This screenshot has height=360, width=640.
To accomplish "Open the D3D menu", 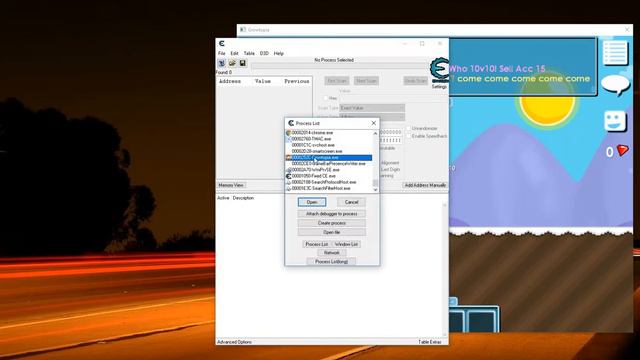I will click(x=264, y=53).
